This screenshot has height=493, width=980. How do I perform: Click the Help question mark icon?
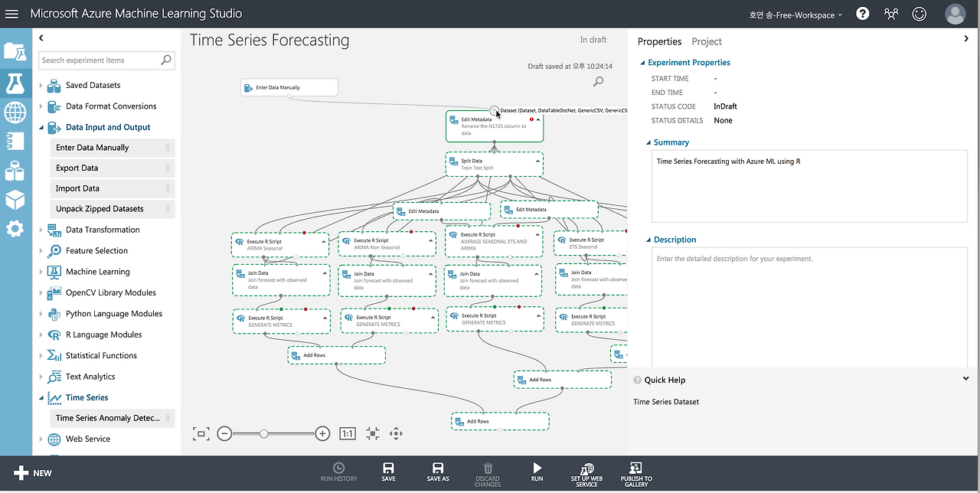862,14
